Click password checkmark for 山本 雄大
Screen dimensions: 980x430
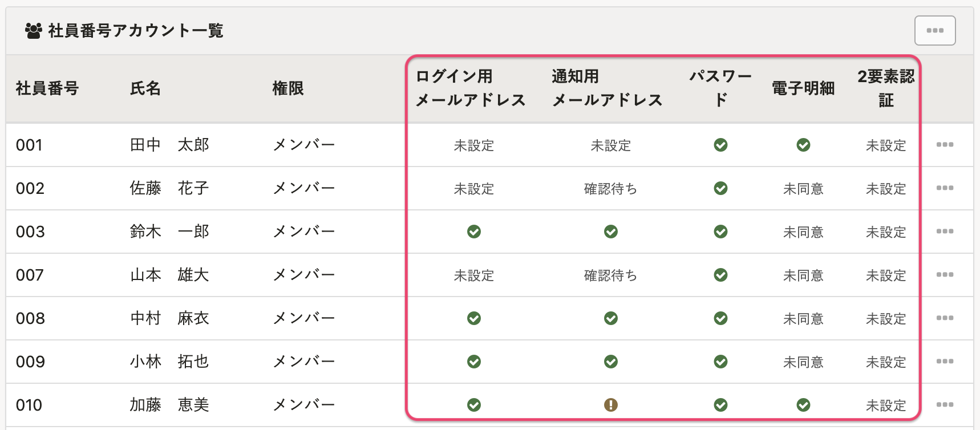720,275
